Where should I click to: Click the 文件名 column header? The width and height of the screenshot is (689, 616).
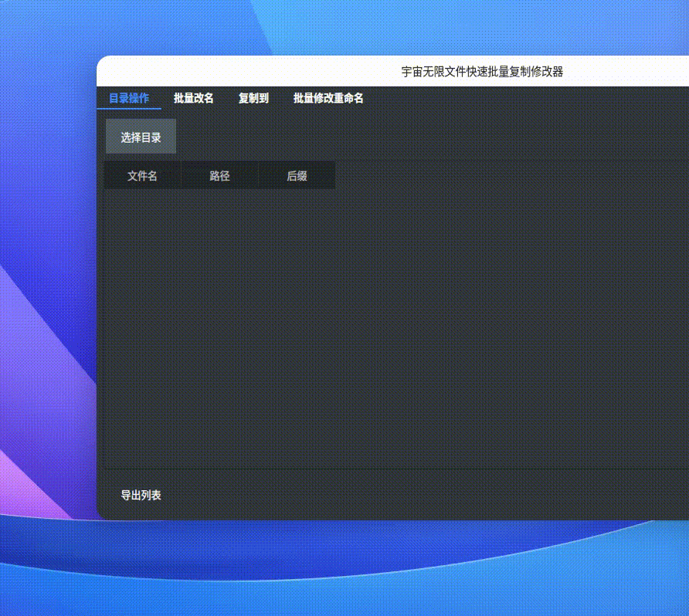(142, 176)
